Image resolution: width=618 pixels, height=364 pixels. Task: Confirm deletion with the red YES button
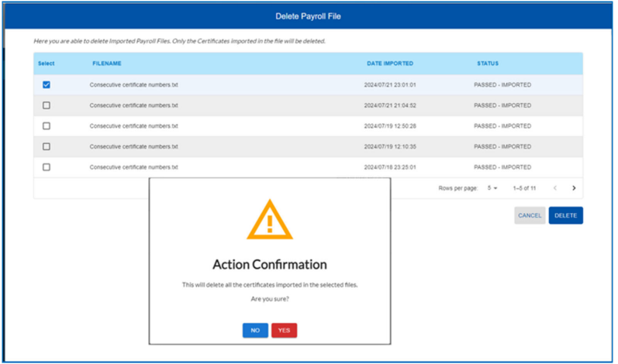click(284, 331)
